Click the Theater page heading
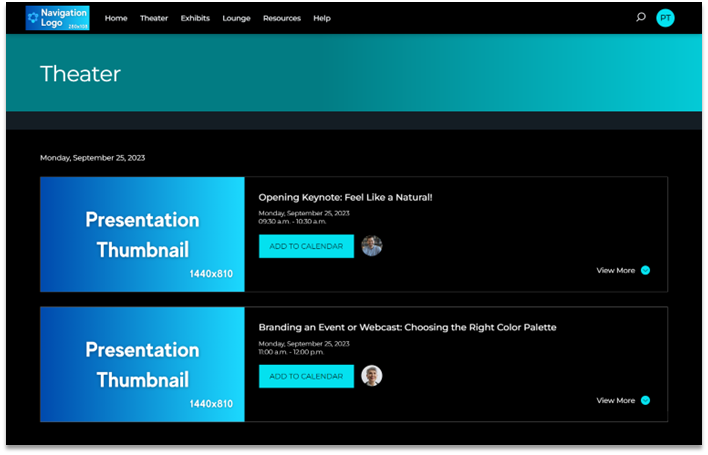The height and width of the screenshot is (455, 708). (80, 74)
